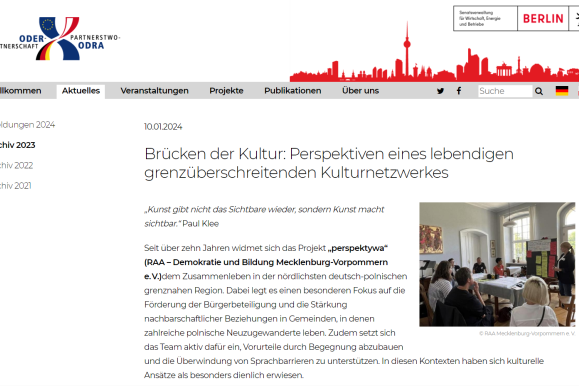The width and height of the screenshot is (579, 386).
Task: Click the Oder-Partnerschaft logo
Action: 59,39
